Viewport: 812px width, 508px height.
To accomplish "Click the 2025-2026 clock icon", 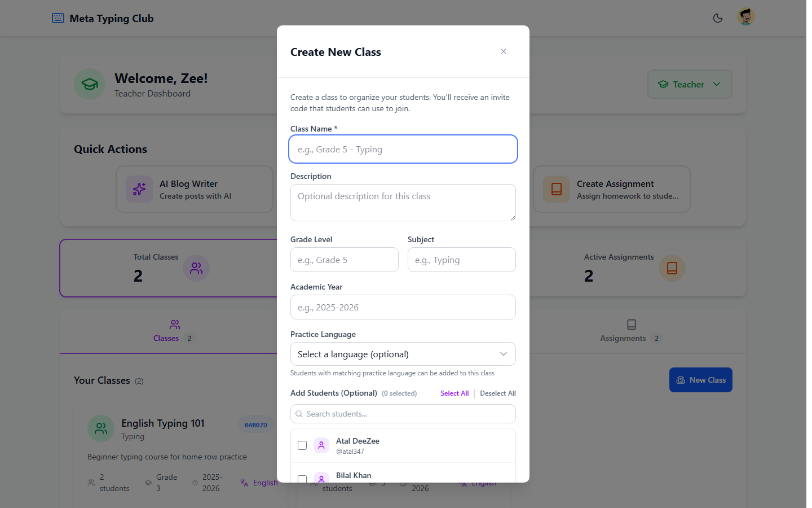I will point(195,483).
